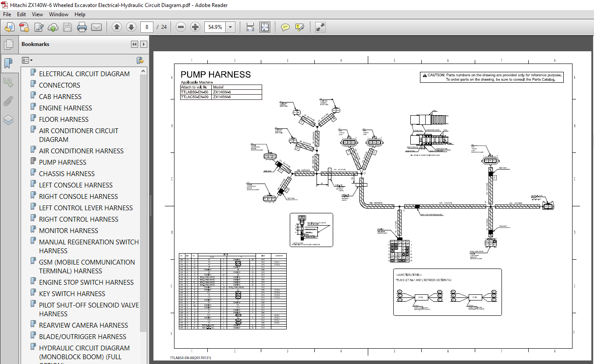This screenshot has width=594, height=364.
Task: Switch to Read Mode view
Action: click(x=320, y=27)
